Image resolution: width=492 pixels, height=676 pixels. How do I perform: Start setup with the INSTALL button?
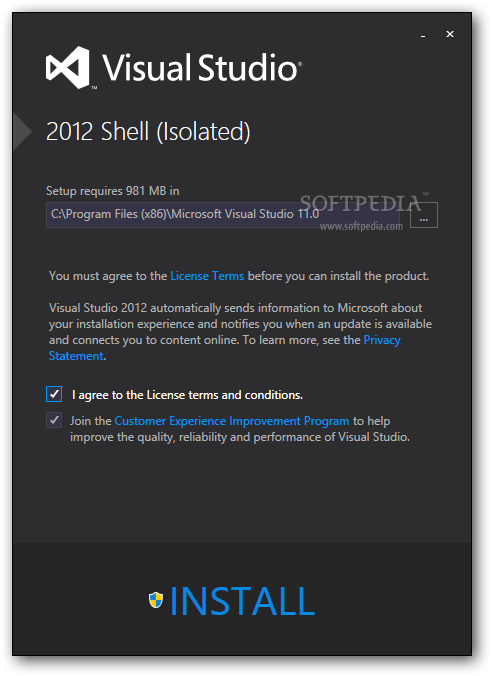[x=232, y=601]
